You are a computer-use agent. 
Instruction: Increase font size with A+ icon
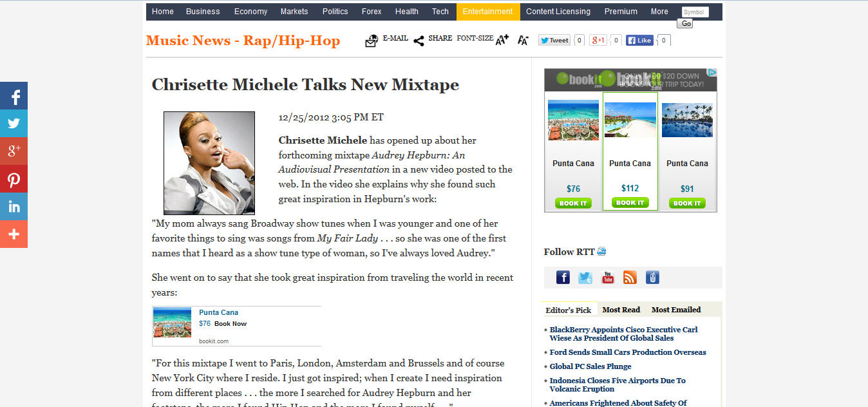point(502,40)
